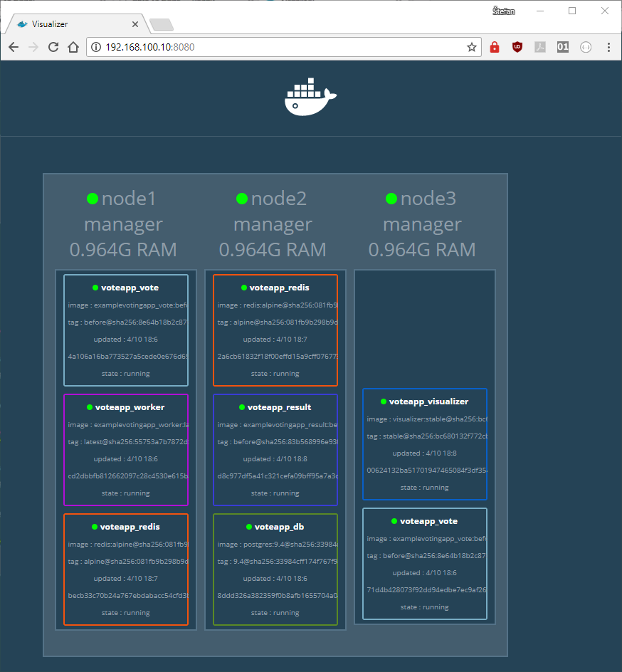Image resolution: width=622 pixels, height=672 pixels.
Task: Click the address bar showing 192.168.100.10:8080
Action: point(285,48)
